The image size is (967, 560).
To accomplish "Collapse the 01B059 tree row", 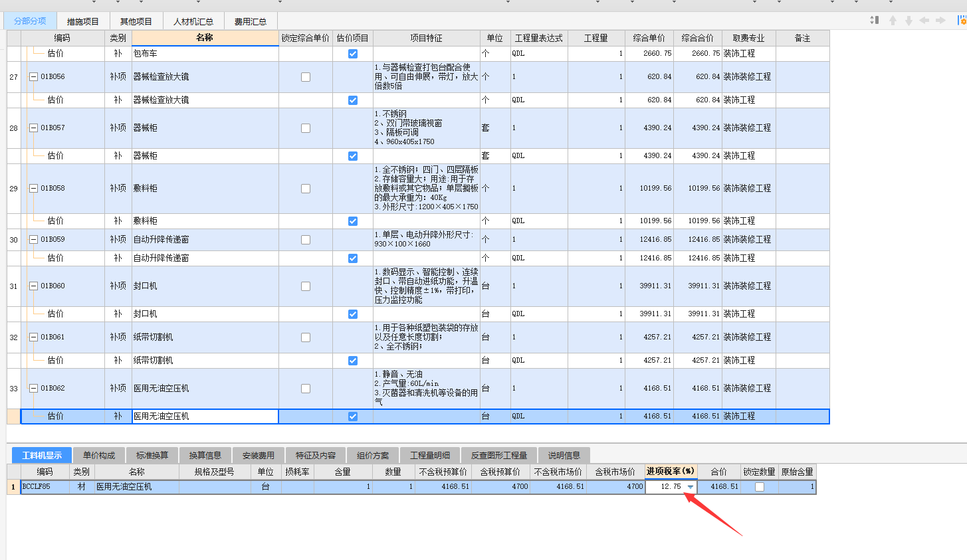I will [33, 240].
